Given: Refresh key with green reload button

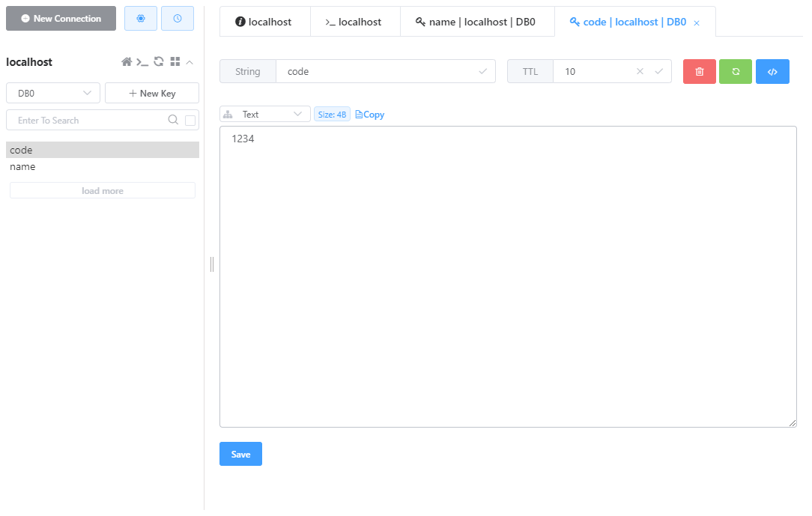Looking at the screenshot, I should tap(736, 71).
